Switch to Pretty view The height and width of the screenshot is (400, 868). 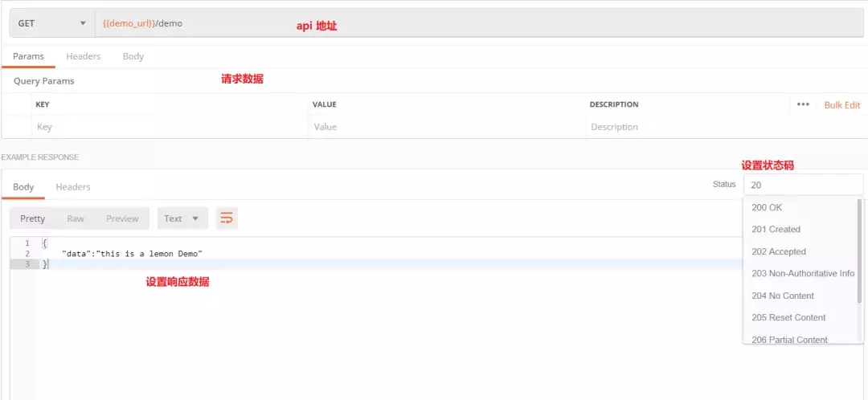(x=32, y=218)
